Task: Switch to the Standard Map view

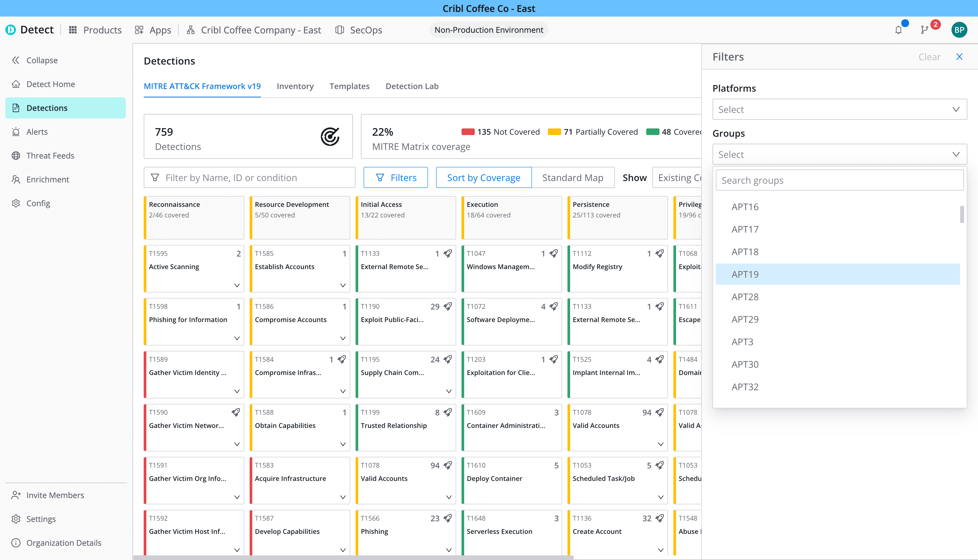Action: (x=573, y=177)
